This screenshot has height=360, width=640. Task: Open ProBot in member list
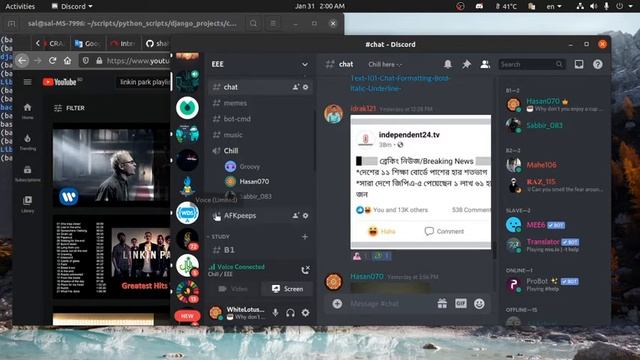(x=554, y=284)
